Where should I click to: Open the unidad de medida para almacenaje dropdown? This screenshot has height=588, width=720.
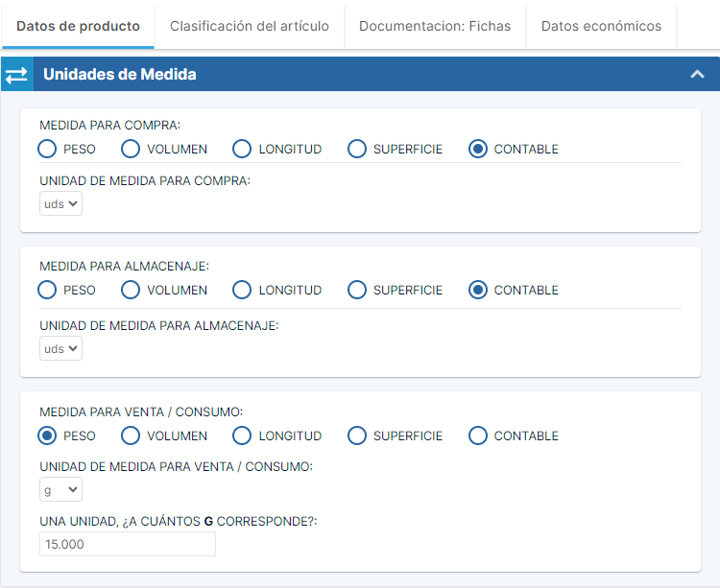coord(60,348)
